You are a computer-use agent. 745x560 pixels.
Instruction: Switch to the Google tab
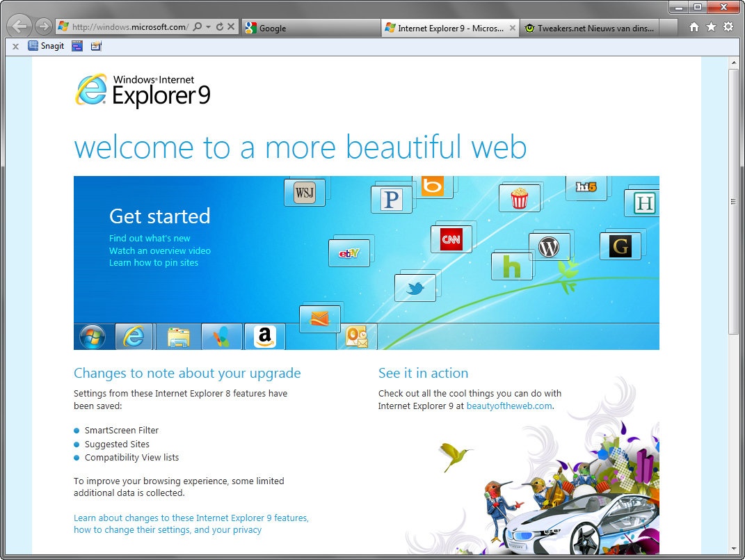(x=312, y=28)
